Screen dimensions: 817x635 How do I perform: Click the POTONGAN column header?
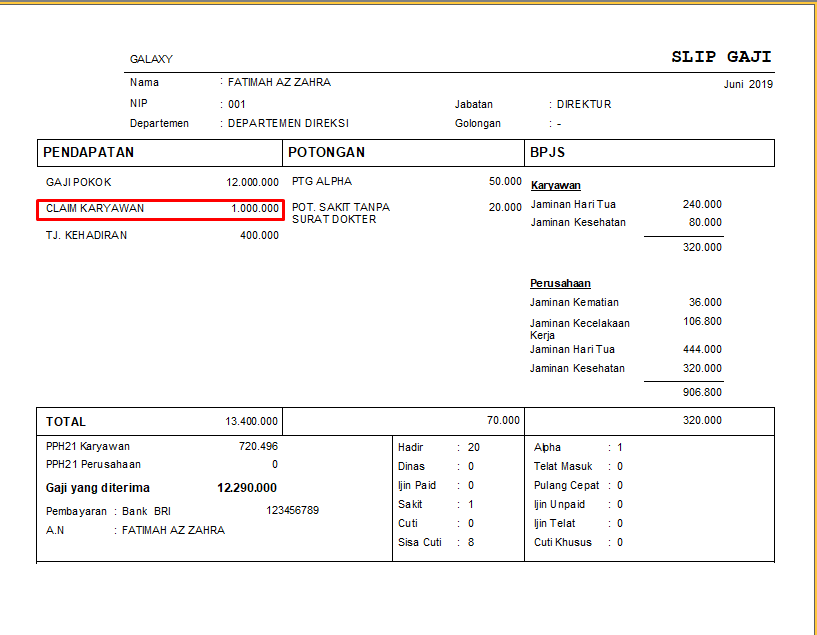pyautogui.click(x=327, y=153)
